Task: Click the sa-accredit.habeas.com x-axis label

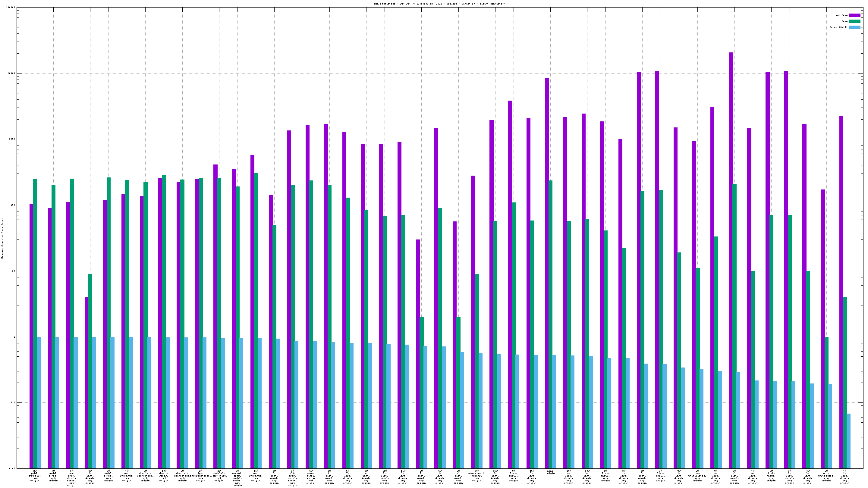Action: [476, 476]
